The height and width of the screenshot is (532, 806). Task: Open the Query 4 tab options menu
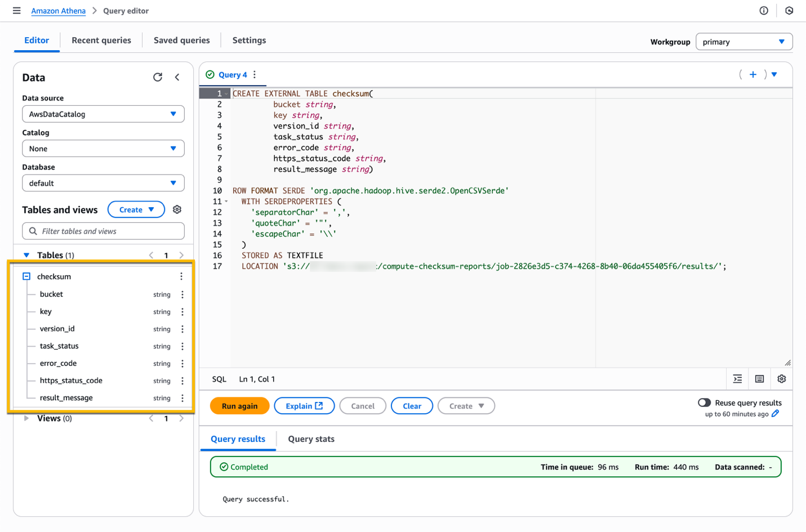tap(255, 74)
